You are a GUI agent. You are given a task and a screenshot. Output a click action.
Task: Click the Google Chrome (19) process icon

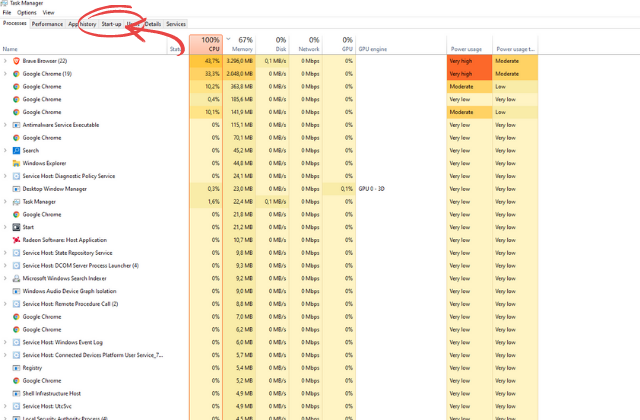(16, 74)
